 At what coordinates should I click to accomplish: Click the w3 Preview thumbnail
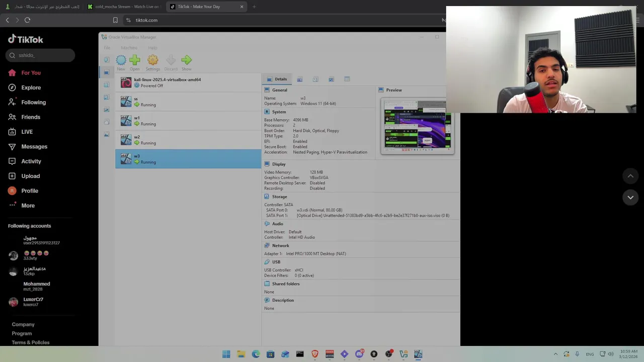(418, 126)
